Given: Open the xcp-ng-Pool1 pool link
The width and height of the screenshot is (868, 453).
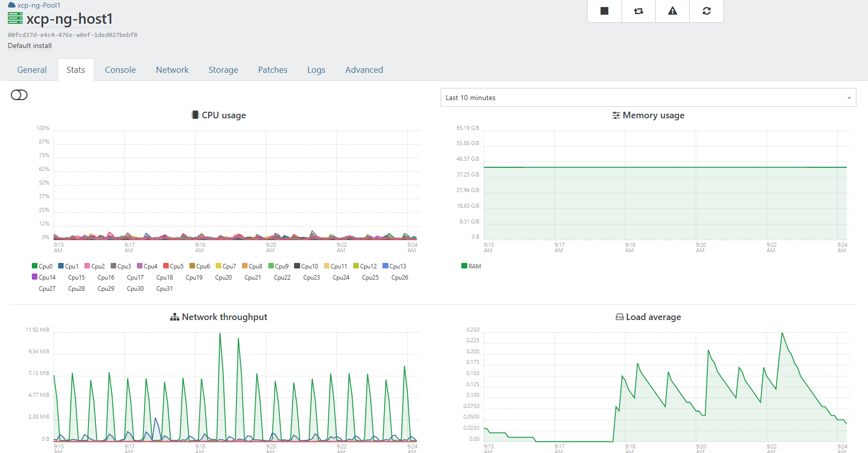Looking at the screenshot, I should 39,5.
